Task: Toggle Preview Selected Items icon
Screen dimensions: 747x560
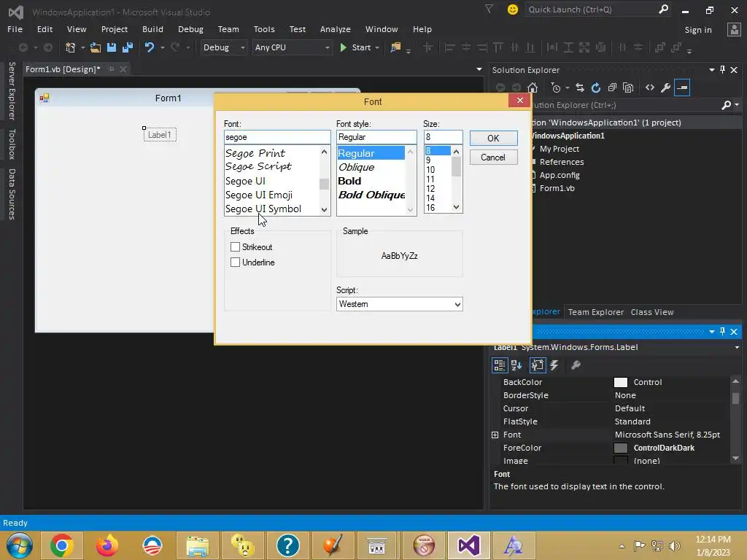Action: 682,87
